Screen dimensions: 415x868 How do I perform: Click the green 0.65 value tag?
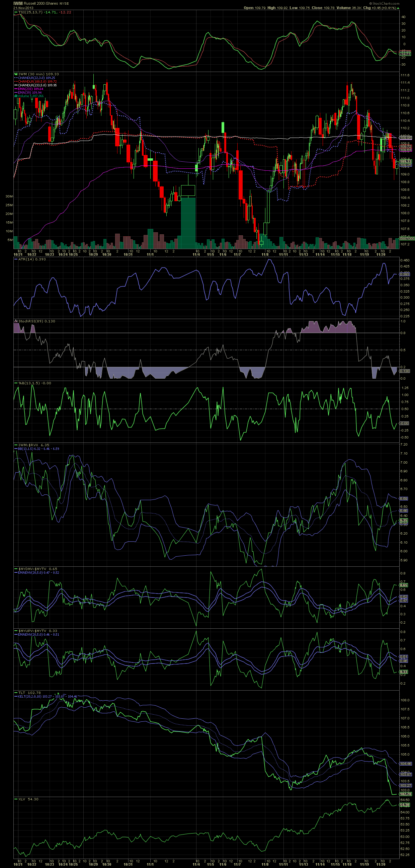point(404,585)
